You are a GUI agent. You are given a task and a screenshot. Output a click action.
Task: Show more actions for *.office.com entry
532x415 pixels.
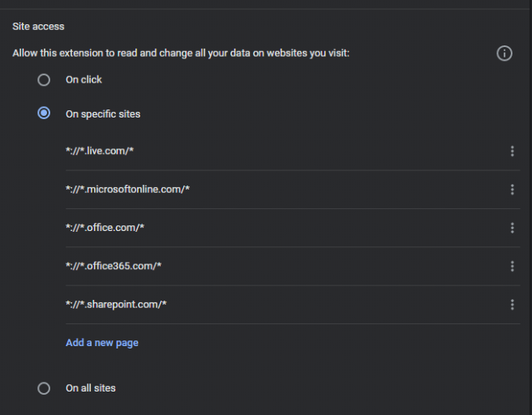tap(512, 228)
